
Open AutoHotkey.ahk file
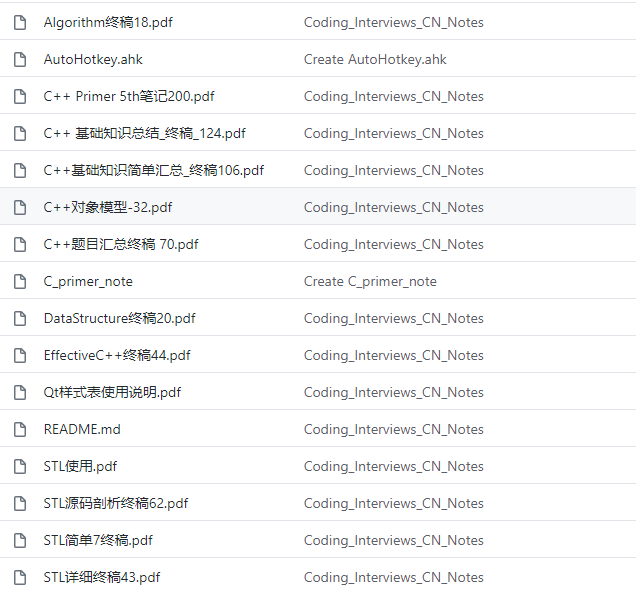coord(93,60)
